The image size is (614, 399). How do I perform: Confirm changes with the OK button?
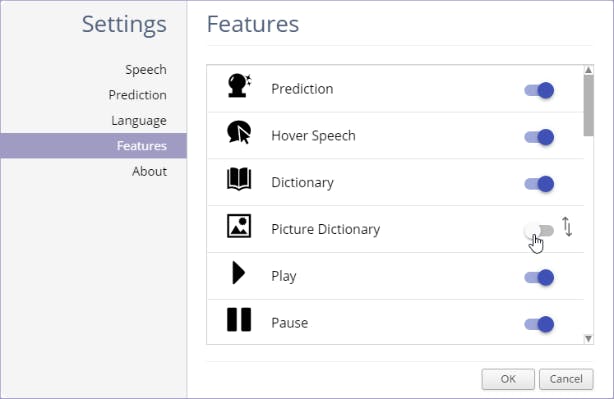click(508, 379)
